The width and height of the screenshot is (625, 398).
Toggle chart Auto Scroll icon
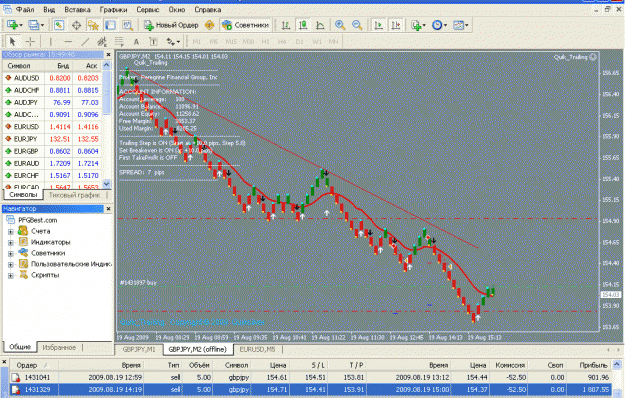click(x=378, y=25)
